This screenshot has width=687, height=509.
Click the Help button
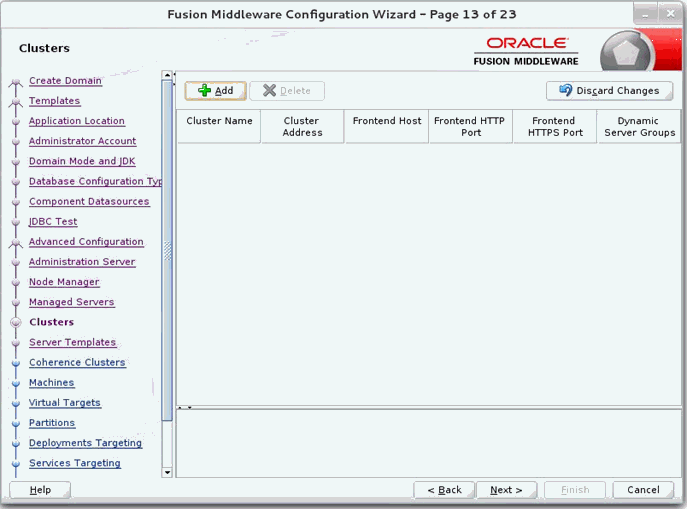click(40, 490)
